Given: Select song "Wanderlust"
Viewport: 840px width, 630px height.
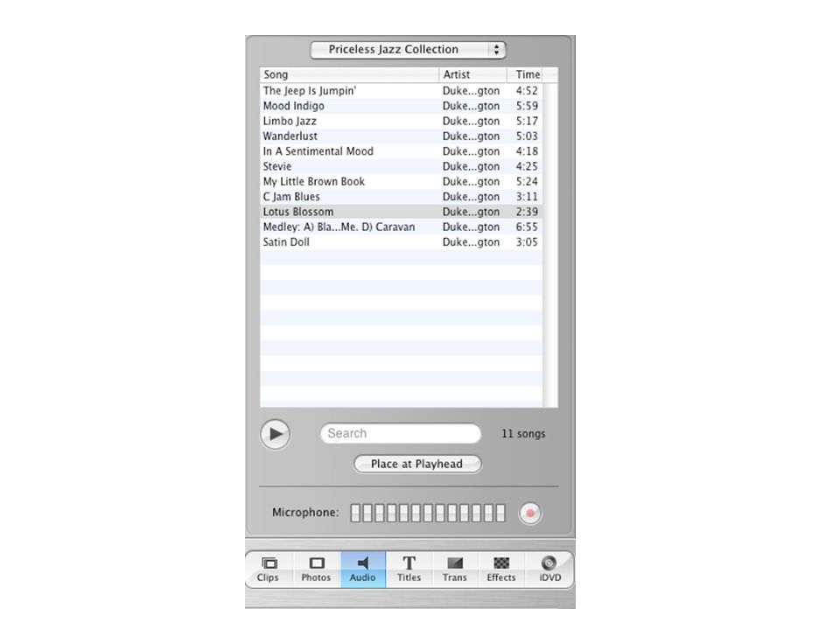Looking at the screenshot, I should [402, 136].
